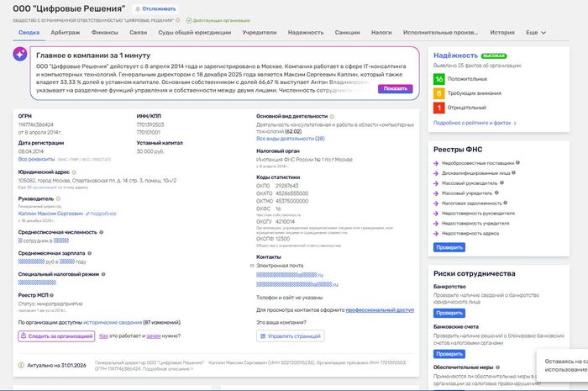Viewport: 588px width, 391px height.
Task: Click the help icon beside Реестр МСП
Action: coord(52,296)
